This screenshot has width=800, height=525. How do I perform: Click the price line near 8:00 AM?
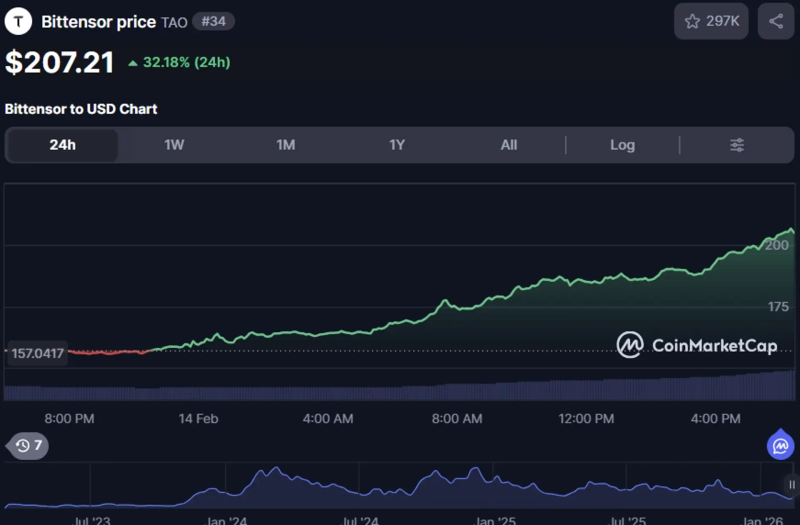[457, 300]
